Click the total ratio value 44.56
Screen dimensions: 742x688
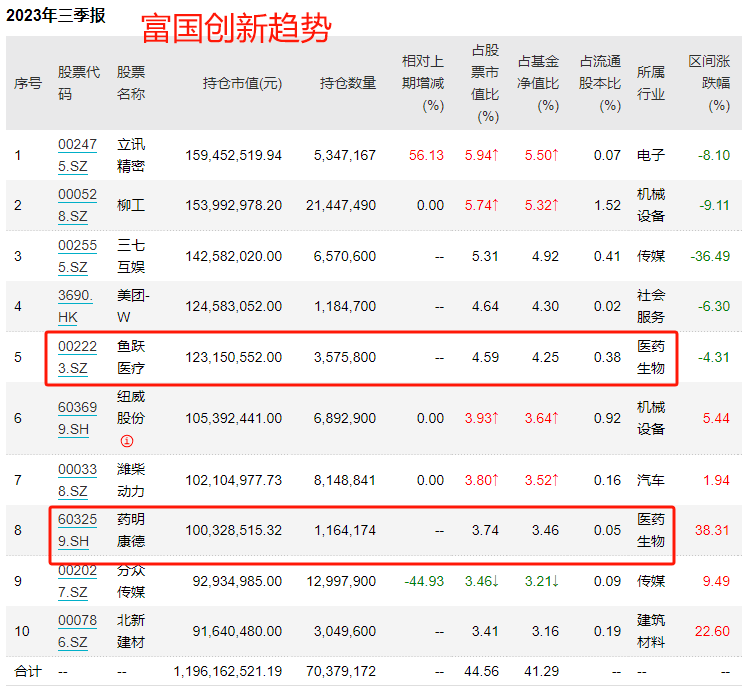pos(482,671)
